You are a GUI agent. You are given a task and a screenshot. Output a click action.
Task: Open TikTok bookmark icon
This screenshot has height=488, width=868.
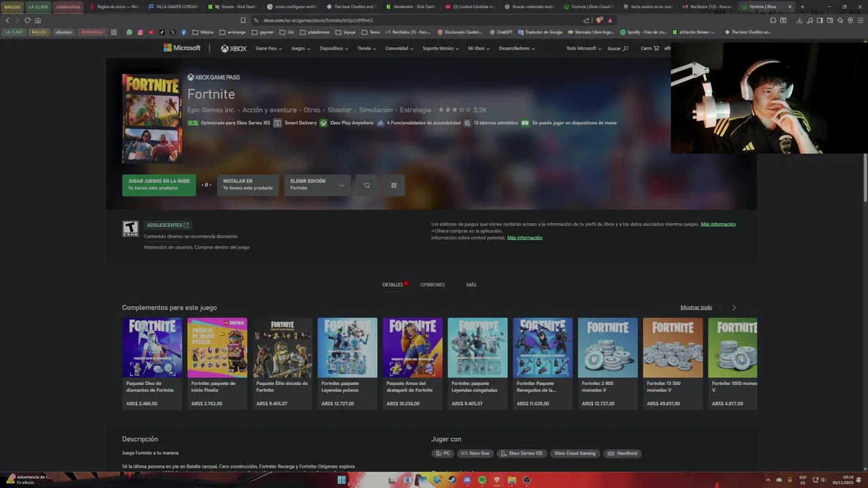pyautogui.click(x=162, y=32)
